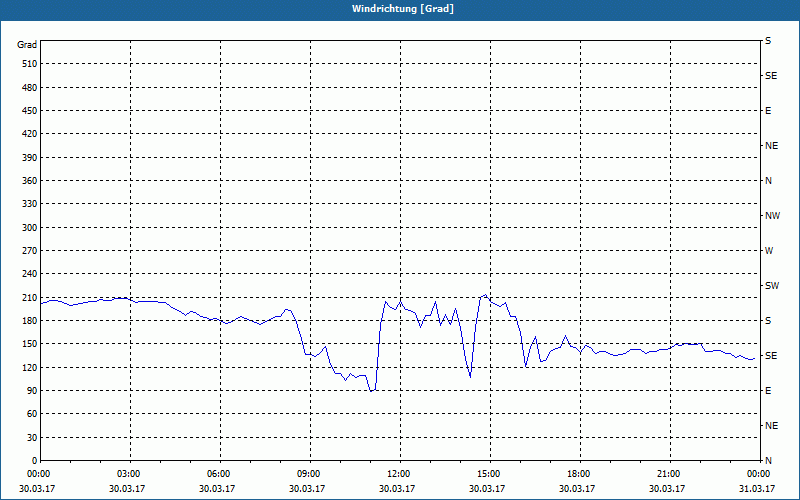This screenshot has width=800, height=500.
Task: Click the 30.03.17 date under 21:00
Action: point(666,489)
